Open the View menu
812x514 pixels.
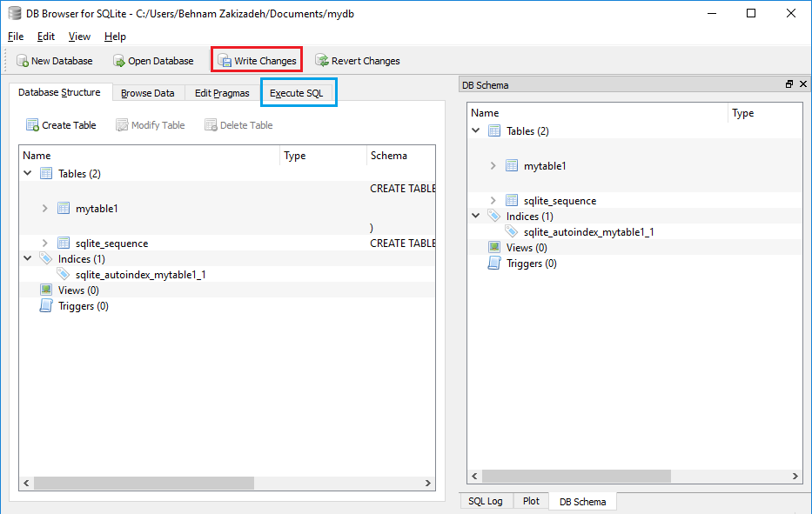coord(79,37)
